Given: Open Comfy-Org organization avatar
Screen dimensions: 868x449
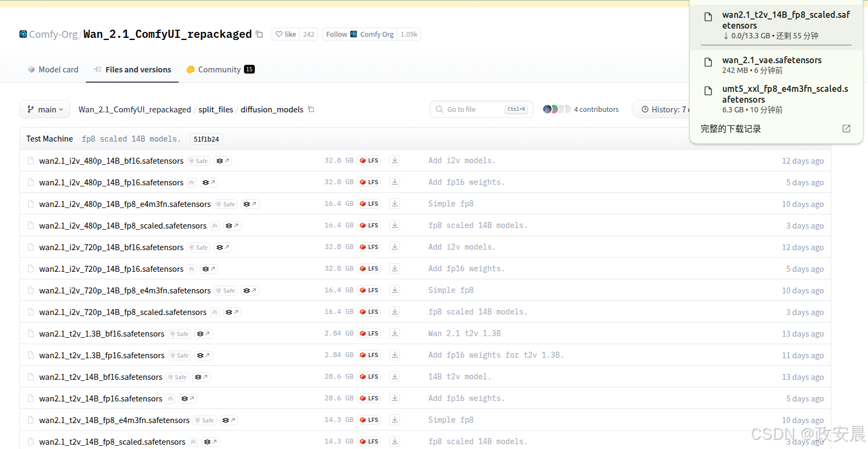Looking at the screenshot, I should pos(23,34).
